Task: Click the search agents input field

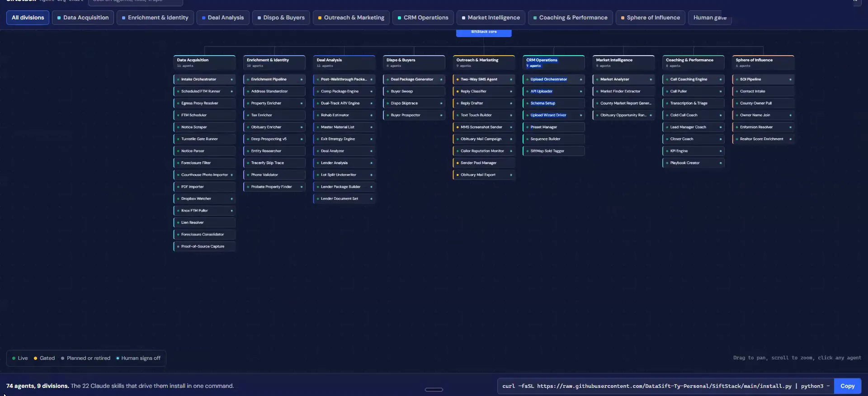Action: pyautogui.click(x=136, y=2)
